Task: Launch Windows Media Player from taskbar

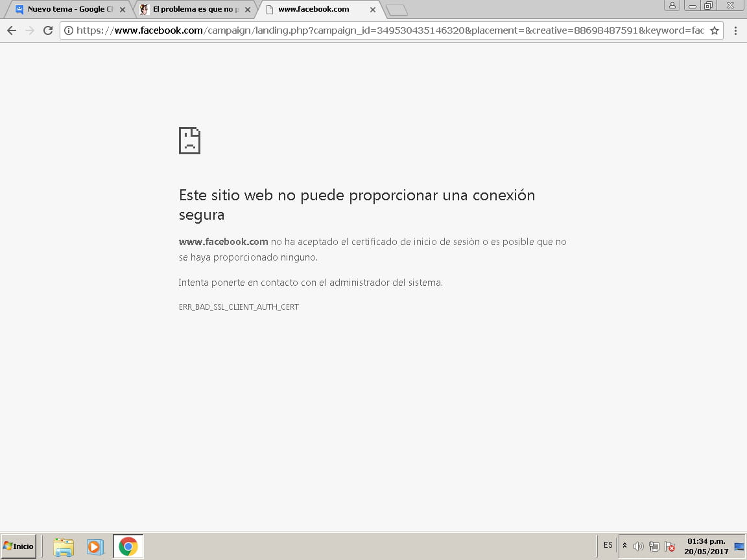Action: point(95,546)
